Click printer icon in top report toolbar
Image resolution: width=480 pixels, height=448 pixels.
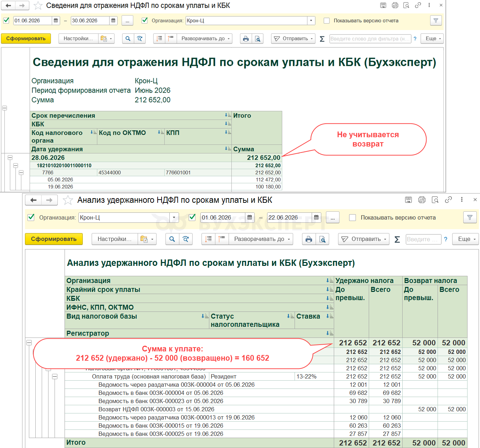[246, 38]
